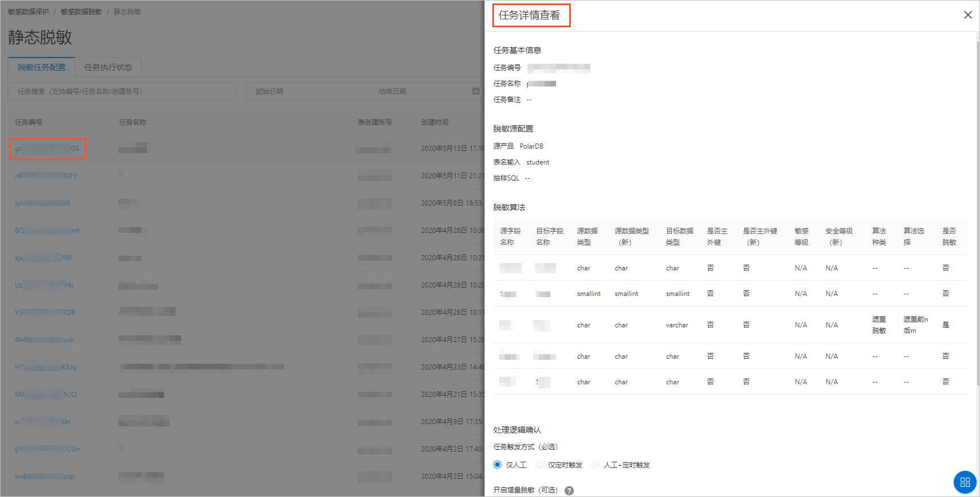The width and height of the screenshot is (980, 497).
Task: Switch to the 任务执行状态 tab
Action: 108,67
